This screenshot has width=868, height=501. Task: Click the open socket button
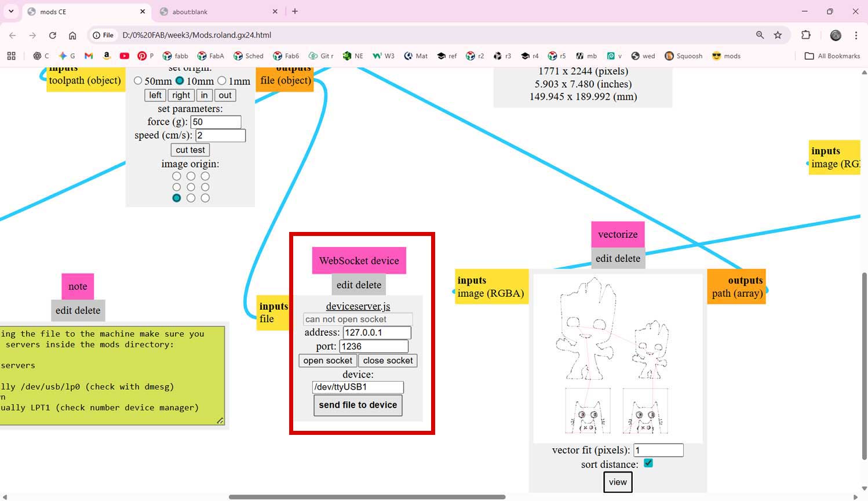(x=327, y=361)
